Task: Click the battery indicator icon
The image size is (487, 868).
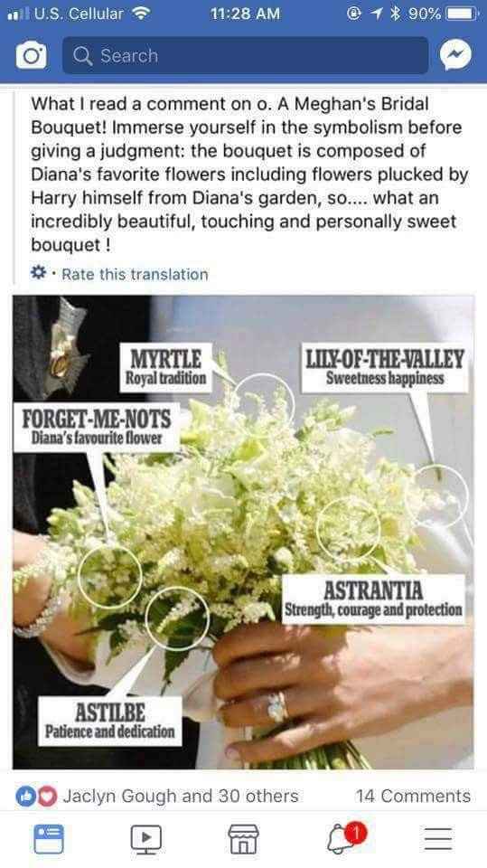Action: (x=463, y=14)
